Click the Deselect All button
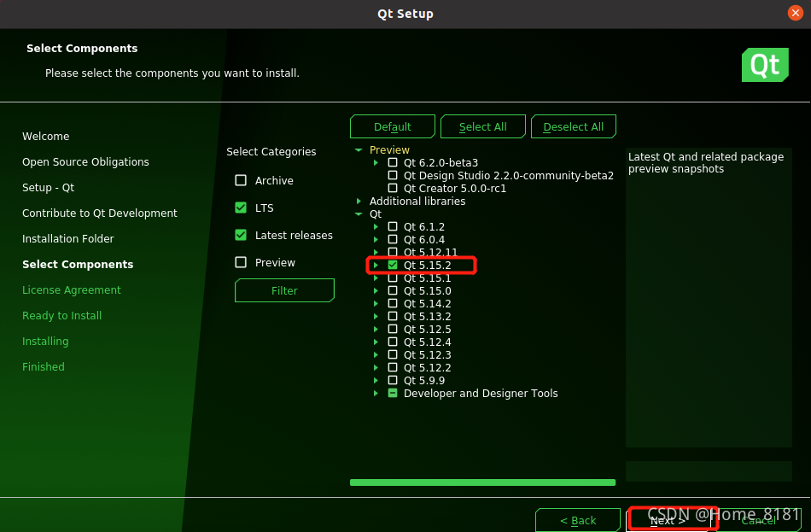Screen dimensions: 811x532 tap(573, 126)
